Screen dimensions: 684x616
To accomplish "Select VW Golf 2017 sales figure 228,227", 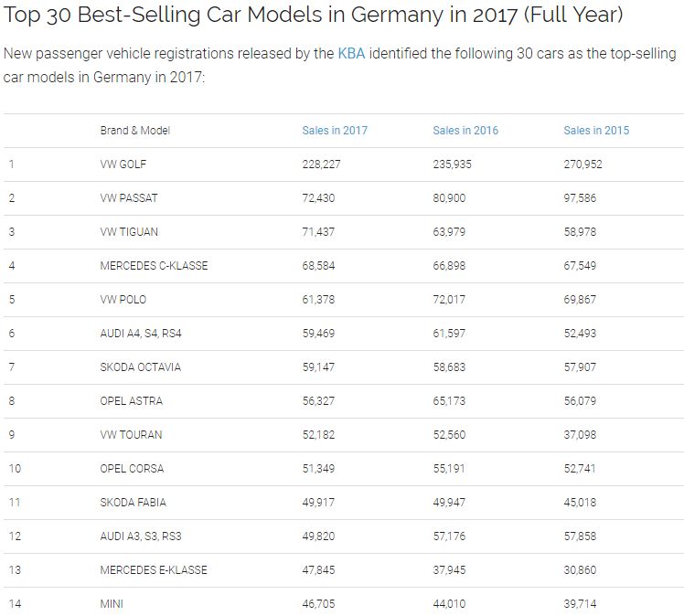I will click(x=321, y=165).
